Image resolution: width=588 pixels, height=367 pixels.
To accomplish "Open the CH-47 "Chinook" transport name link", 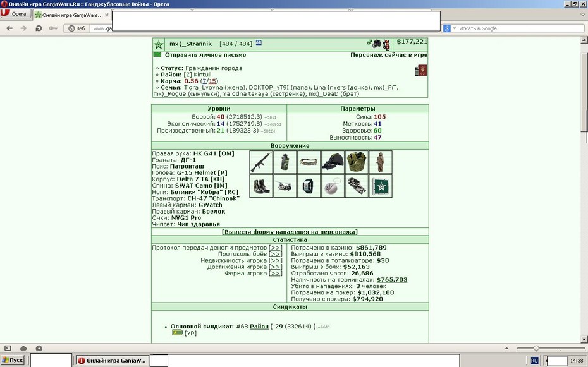I will [213, 198].
